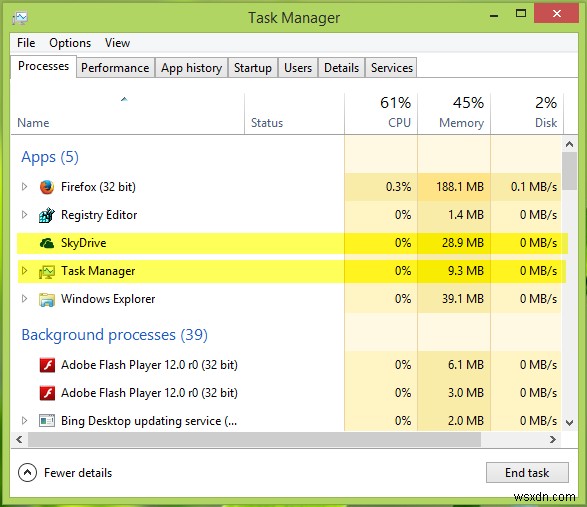Click the End task button
Image resolution: width=587 pixels, height=507 pixels.
527,473
